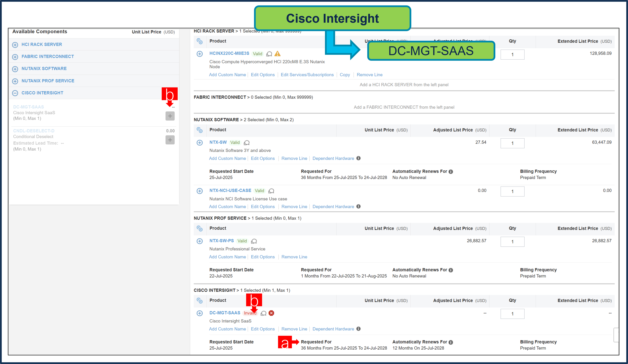Collapse the CISCO INTERSIGHT category in left panel
Screen dimensions: 628x364
click(x=15, y=93)
